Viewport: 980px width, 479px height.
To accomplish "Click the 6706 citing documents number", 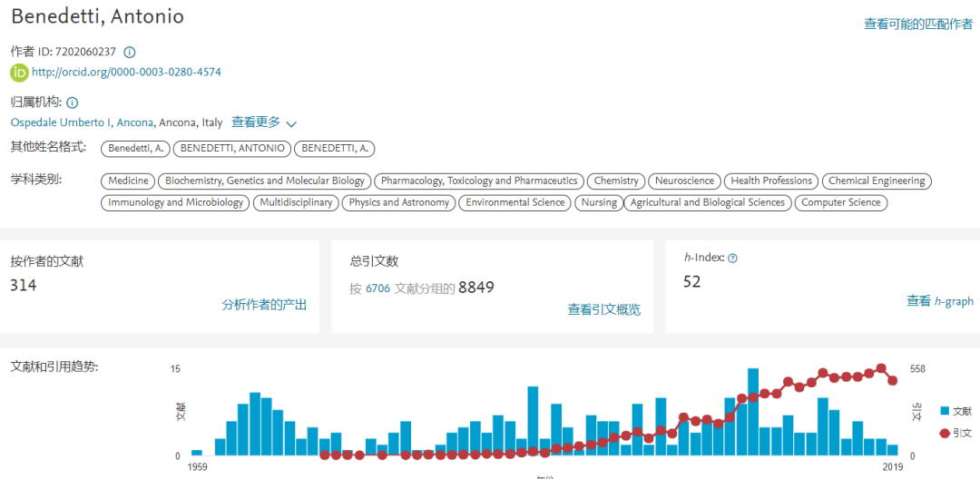I will [377, 288].
